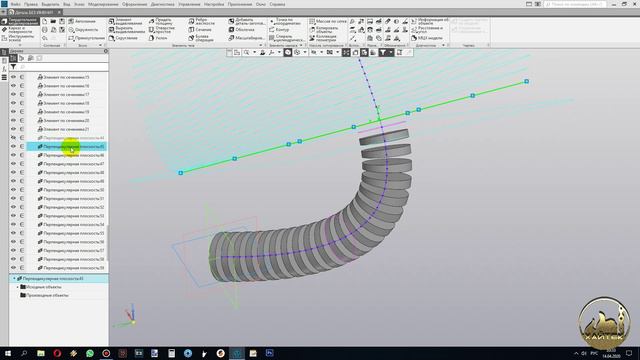
Task: Open the zoom options dropdown arrow
Action: (254, 53)
